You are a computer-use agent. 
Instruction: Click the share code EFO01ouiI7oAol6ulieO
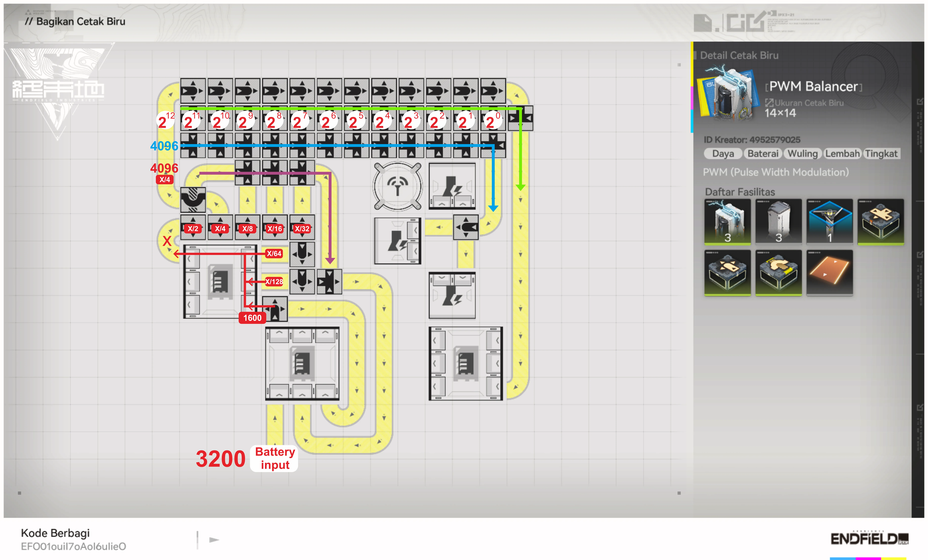(x=73, y=546)
